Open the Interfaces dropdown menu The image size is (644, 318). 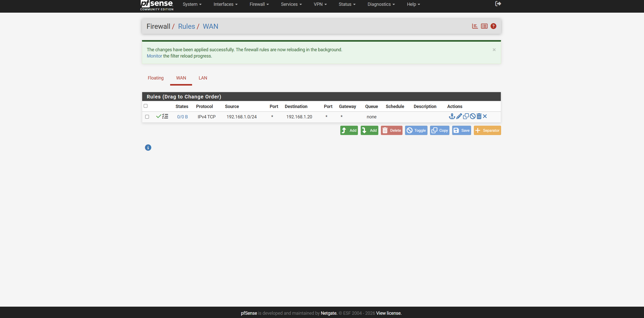coord(225,4)
